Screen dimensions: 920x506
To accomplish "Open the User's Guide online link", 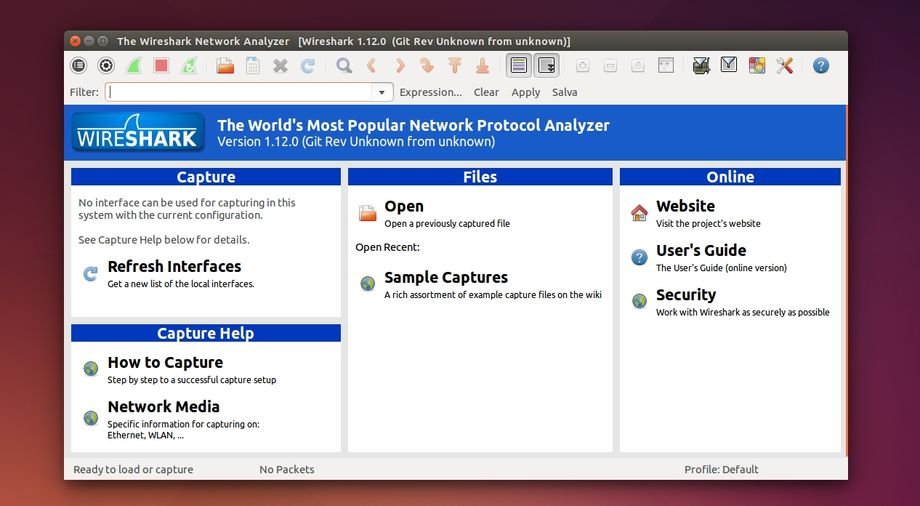I will [x=700, y=251].
